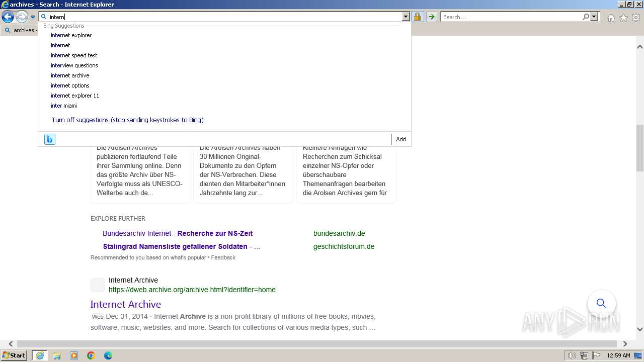Click the horizontal scrollbar thumb
Screen dimensions: 644x362
(316, 344)
